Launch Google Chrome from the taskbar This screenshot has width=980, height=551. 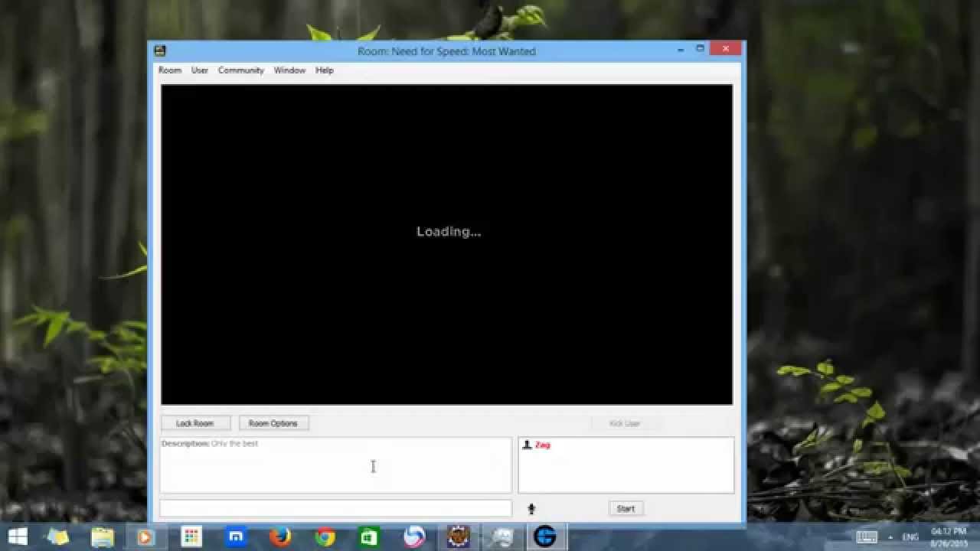325,537
